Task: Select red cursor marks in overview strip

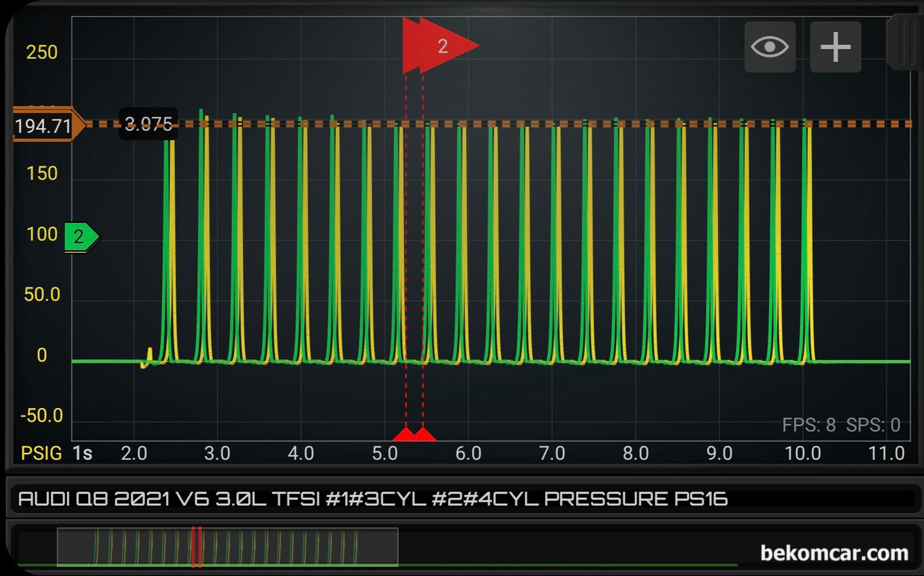Action: pyautogui.click(x=197, y=547)
